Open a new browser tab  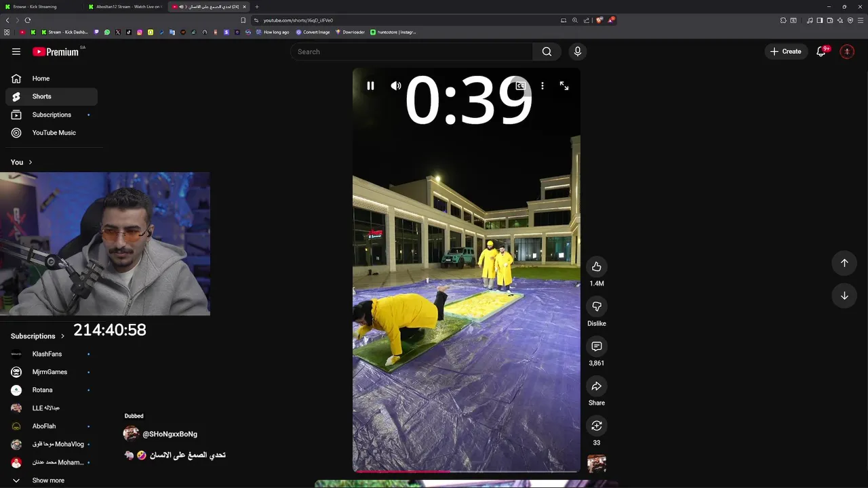(257, 7)
